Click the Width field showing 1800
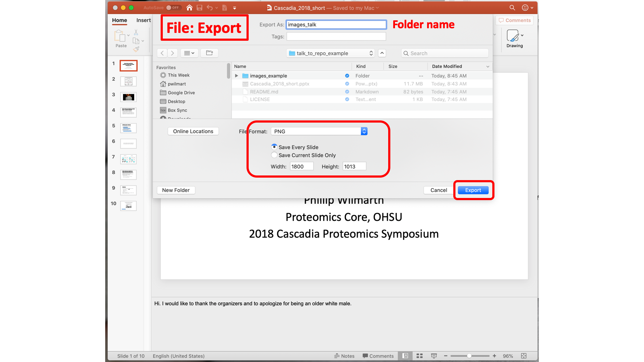 click(x=302, y=166)
